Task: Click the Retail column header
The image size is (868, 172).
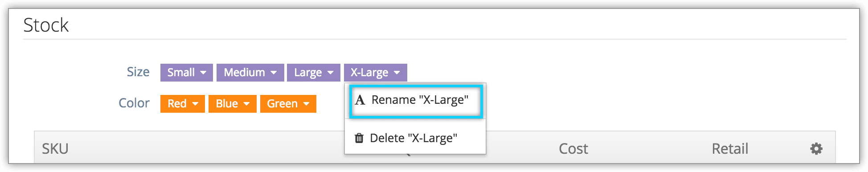Action: point(730,149)
